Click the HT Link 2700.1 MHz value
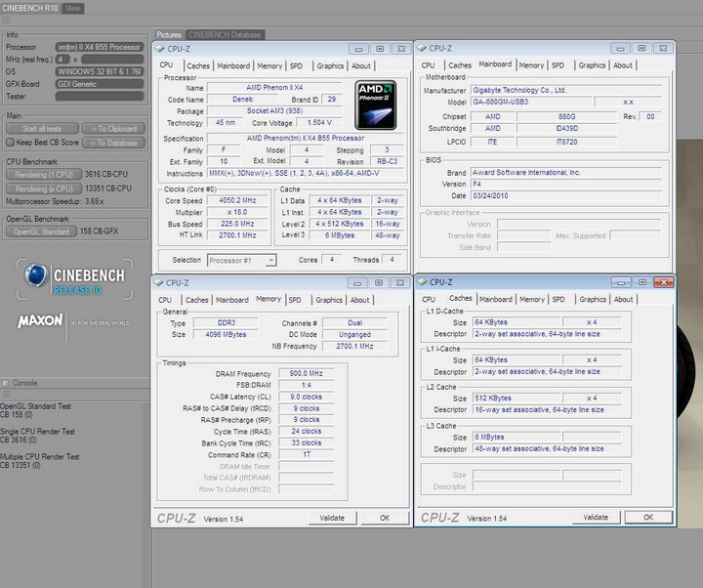The image size is (703, 588). (237, 235)
